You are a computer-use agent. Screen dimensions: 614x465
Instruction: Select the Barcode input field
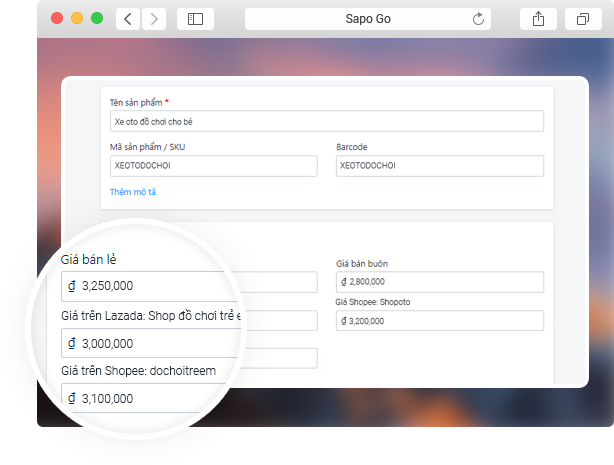(x=439, y=166)
